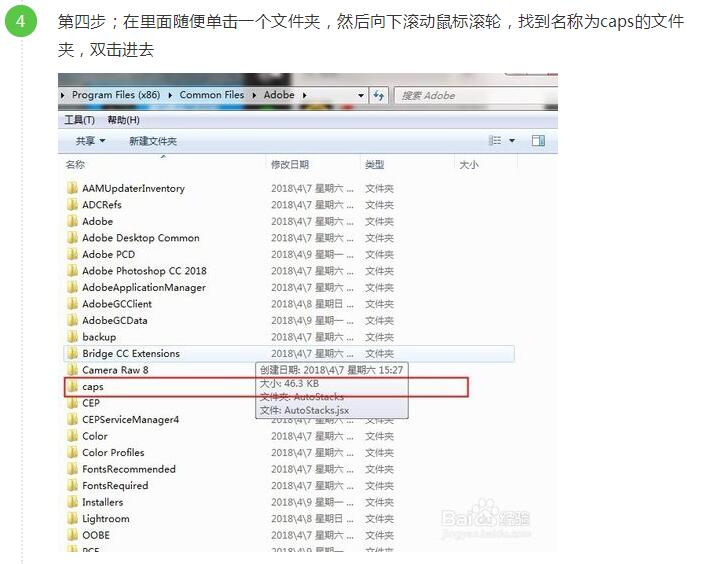Click the Adobe Photoshop CC 2018 folder icon
Screen dimensions: 702x564
pos(73,271)
